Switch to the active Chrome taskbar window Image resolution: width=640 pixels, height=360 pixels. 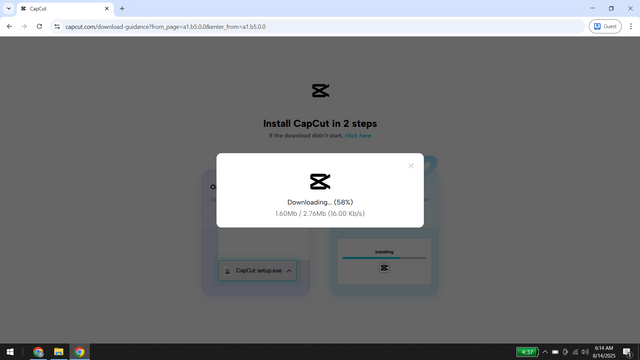[x=80, y=352]
